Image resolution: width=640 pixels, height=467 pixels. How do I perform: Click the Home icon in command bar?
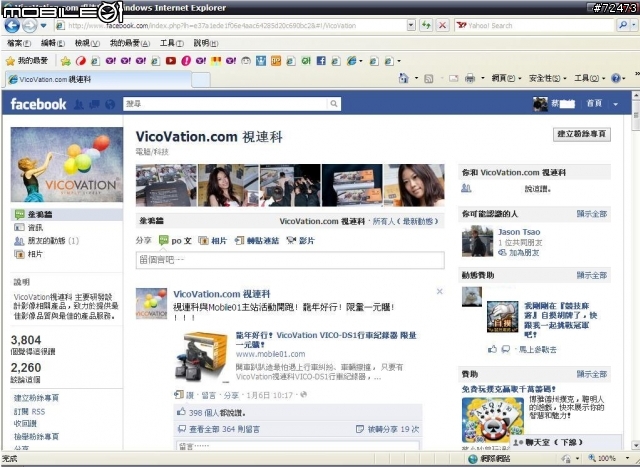(403, 78)
